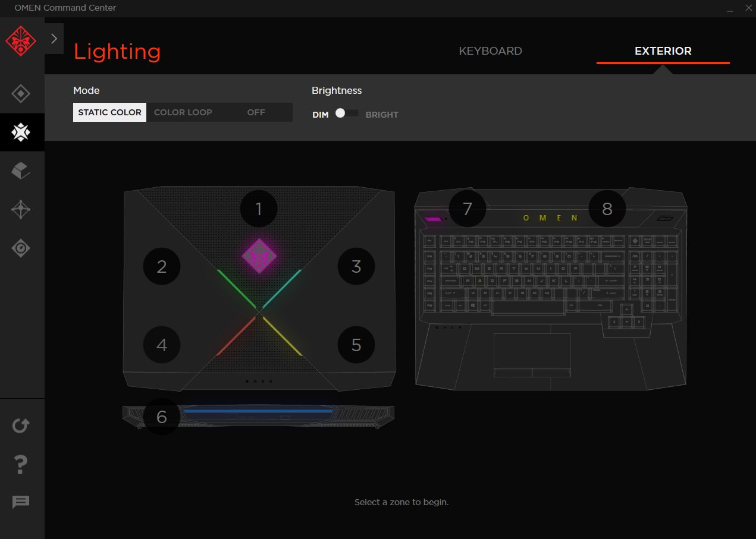
Task: Open the four-point star sidebar icon
Action: point(21,210)
